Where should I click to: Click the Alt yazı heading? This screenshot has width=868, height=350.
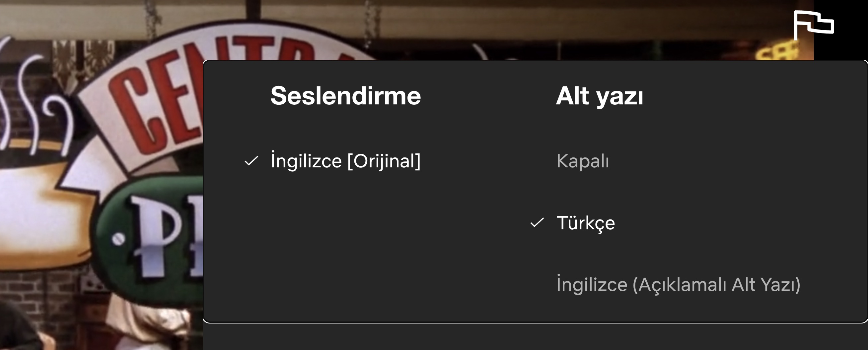click(x=600, y=96)
